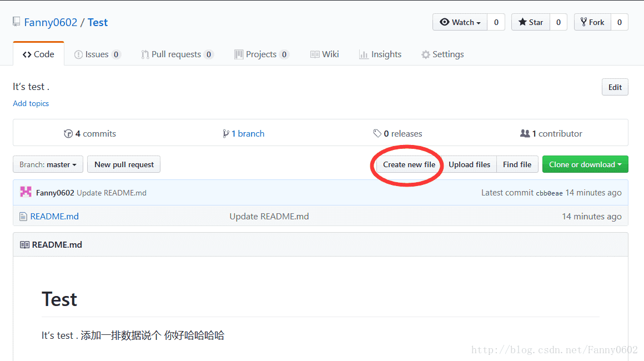Click Update README.md message in file row
This screenshot has width=644, height=361.
(269, 217)
